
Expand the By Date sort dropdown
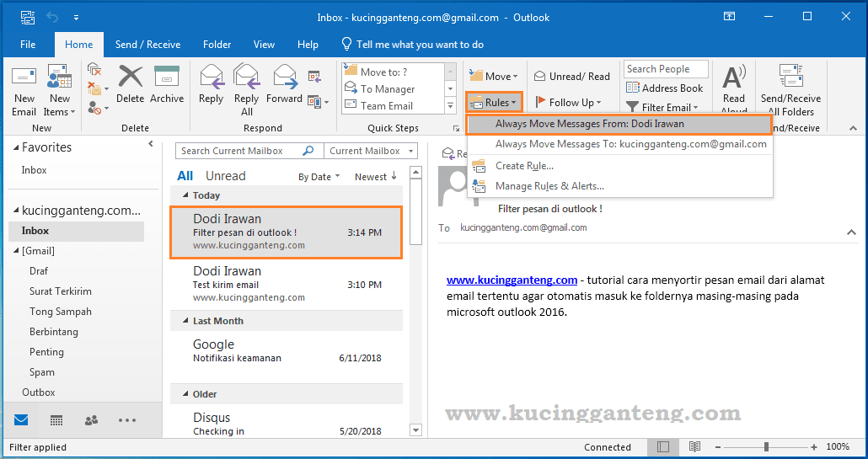click(x=319, y=177)
